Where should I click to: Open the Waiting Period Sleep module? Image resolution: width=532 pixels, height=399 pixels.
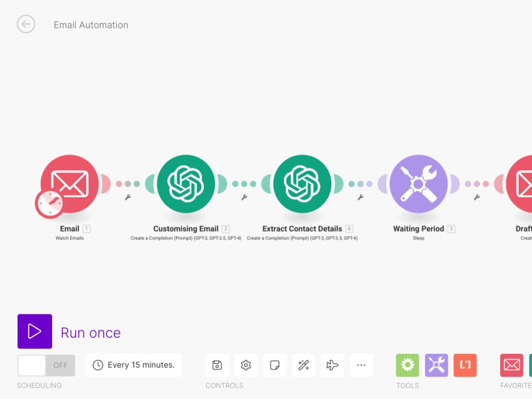419,184
